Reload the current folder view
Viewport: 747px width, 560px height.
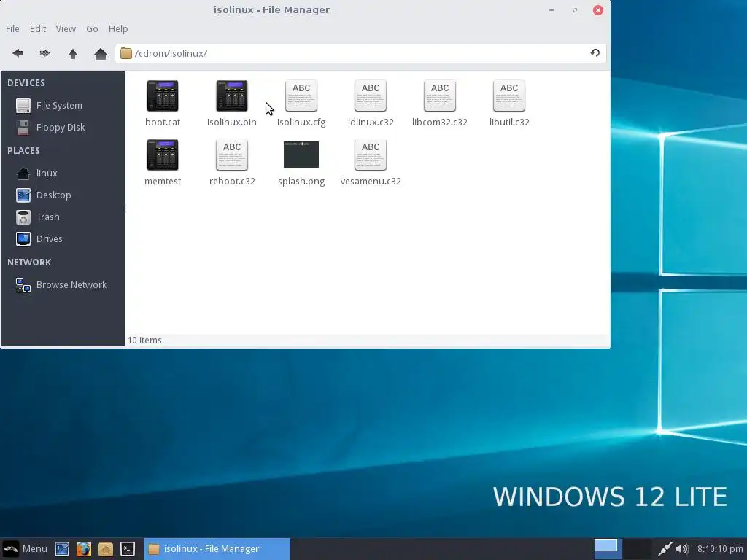click(595, 52)
